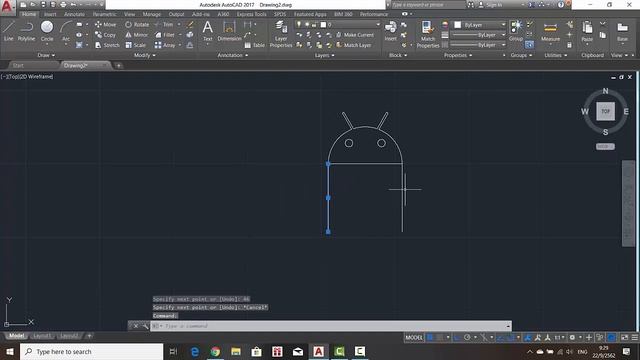Click the Group tool
640x360 pixels.
[516, 31]
